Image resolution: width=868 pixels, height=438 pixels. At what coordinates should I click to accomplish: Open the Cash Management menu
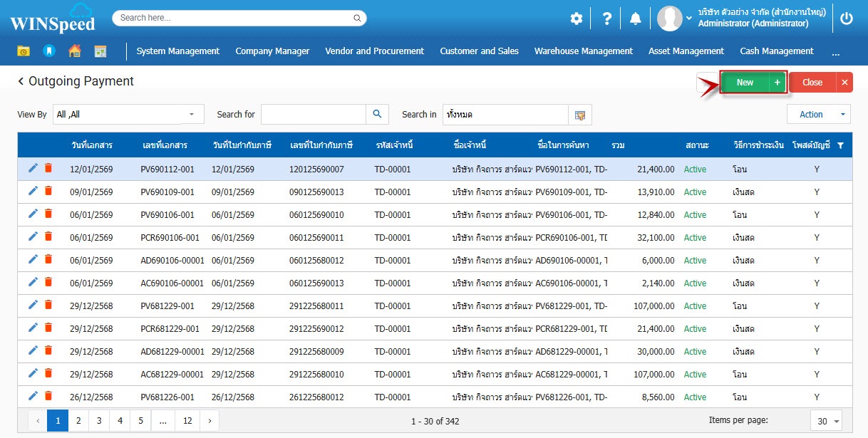(776, 51)
